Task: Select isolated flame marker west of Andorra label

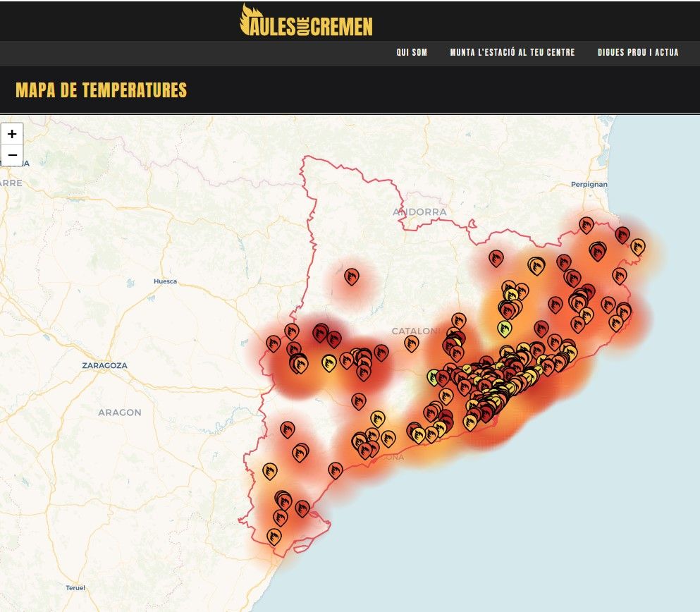Action: pos(352,277)
